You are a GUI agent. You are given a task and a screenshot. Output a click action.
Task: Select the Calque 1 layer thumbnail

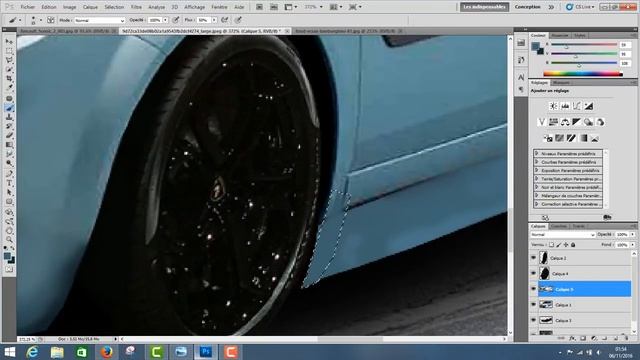(x=546, y=304)
